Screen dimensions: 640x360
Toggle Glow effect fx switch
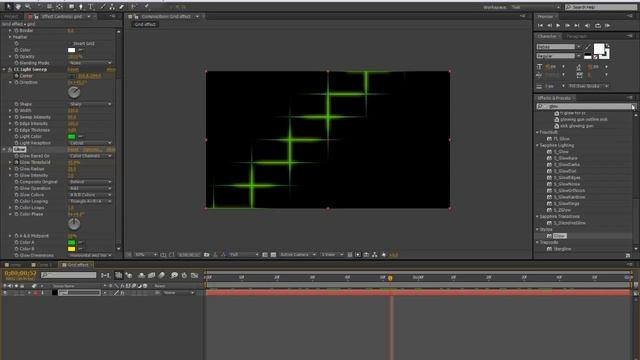point(10,149)
